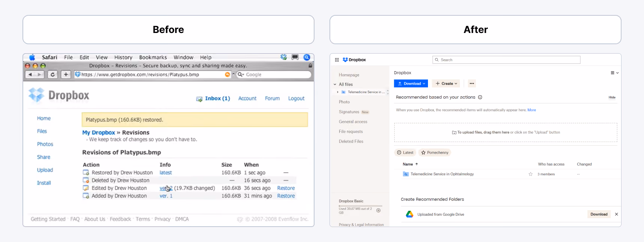Open Signatures in the new Dropbox sidebar
The image size is (644, 242).
[x=349, y=112]
